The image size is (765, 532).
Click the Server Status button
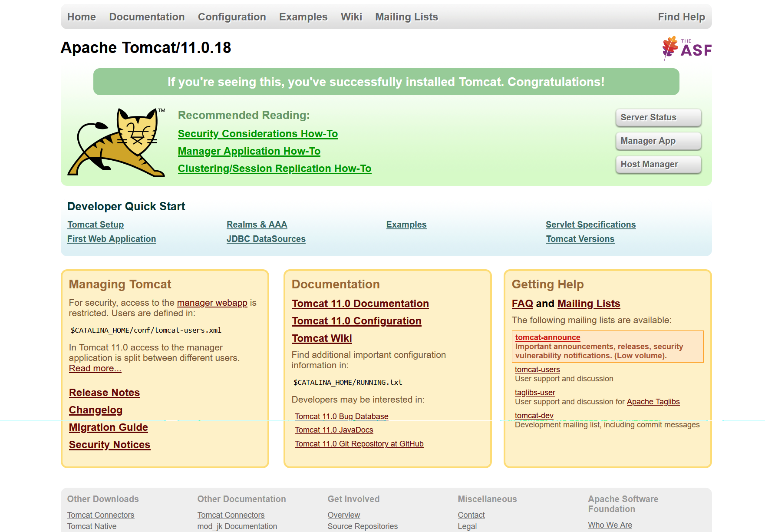[x=658, y=117]
